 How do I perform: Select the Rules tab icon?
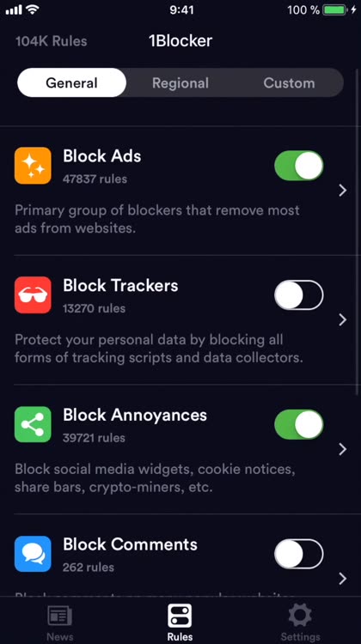(180, 616)
